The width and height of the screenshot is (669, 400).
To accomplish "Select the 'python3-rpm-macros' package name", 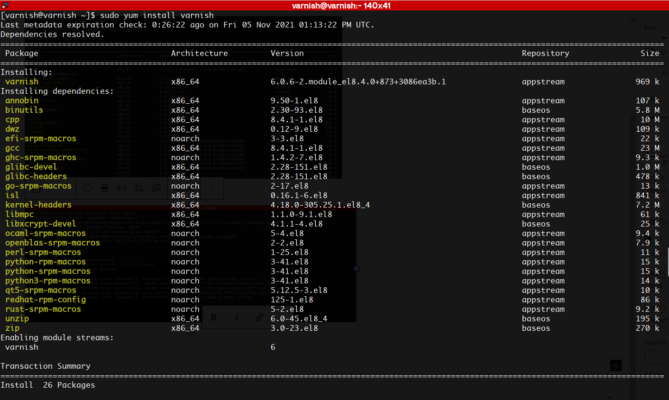I will 48,281.
